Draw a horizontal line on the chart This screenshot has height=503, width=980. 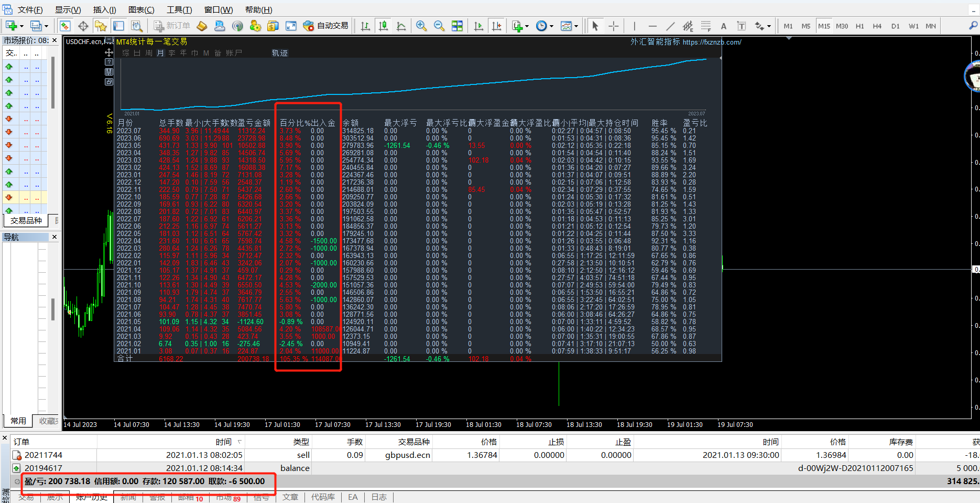[x=652, y=26]
